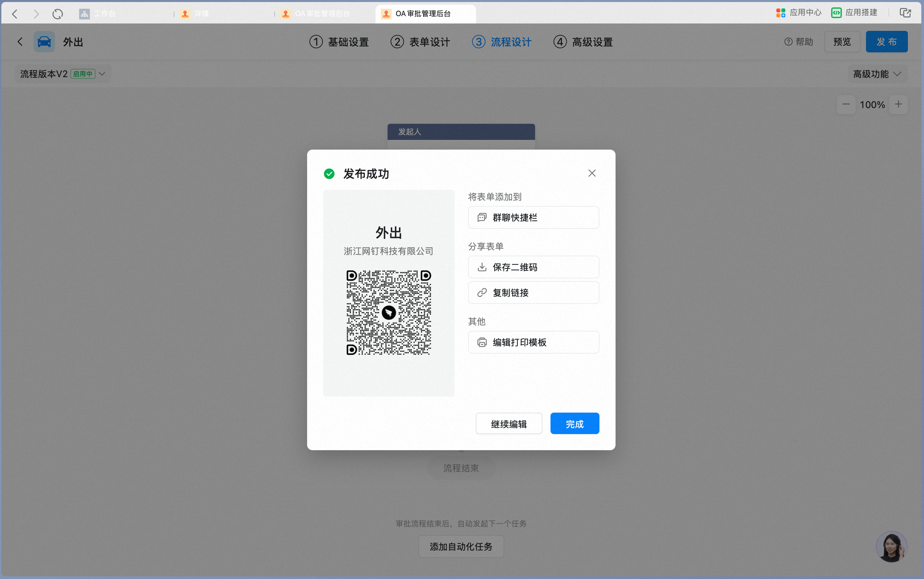Expand the 流程版本V2 dropdown

point(63,74)
